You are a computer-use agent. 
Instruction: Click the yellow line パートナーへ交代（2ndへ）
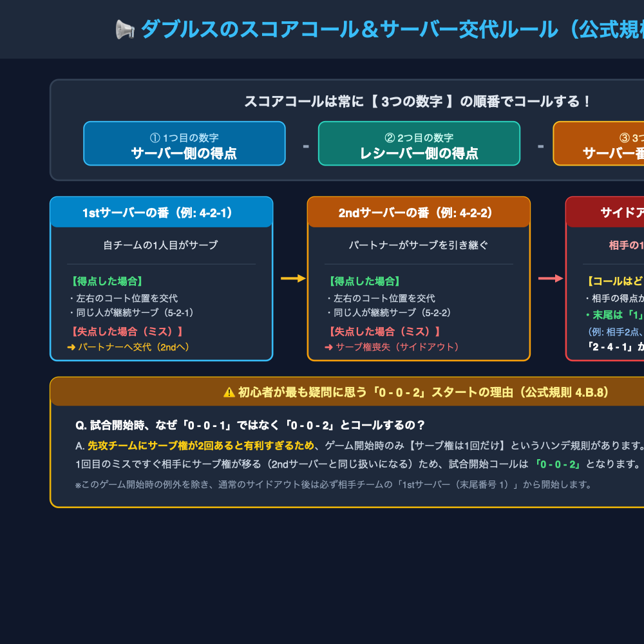[129, 347]
